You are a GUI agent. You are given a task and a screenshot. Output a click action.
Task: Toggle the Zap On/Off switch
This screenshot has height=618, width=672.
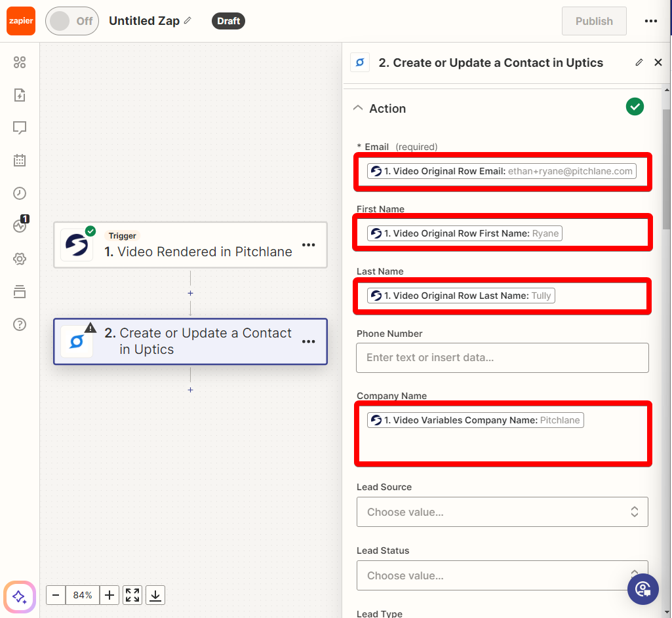[x=72, y=21]
